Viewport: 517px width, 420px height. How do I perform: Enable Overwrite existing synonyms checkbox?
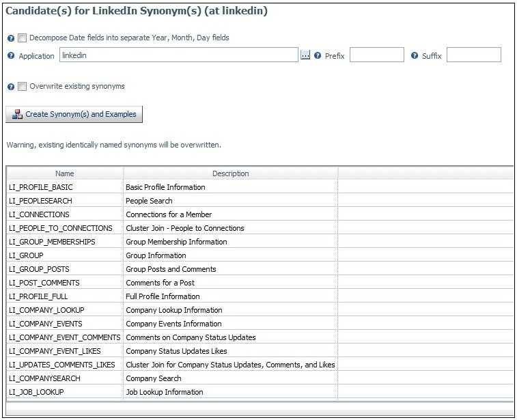coord(22,86)
